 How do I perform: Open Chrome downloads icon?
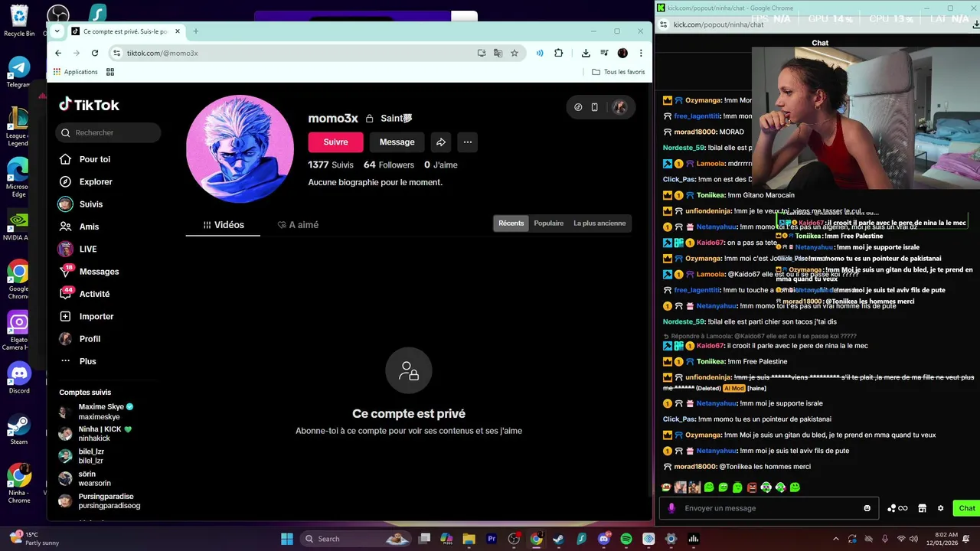586,53
